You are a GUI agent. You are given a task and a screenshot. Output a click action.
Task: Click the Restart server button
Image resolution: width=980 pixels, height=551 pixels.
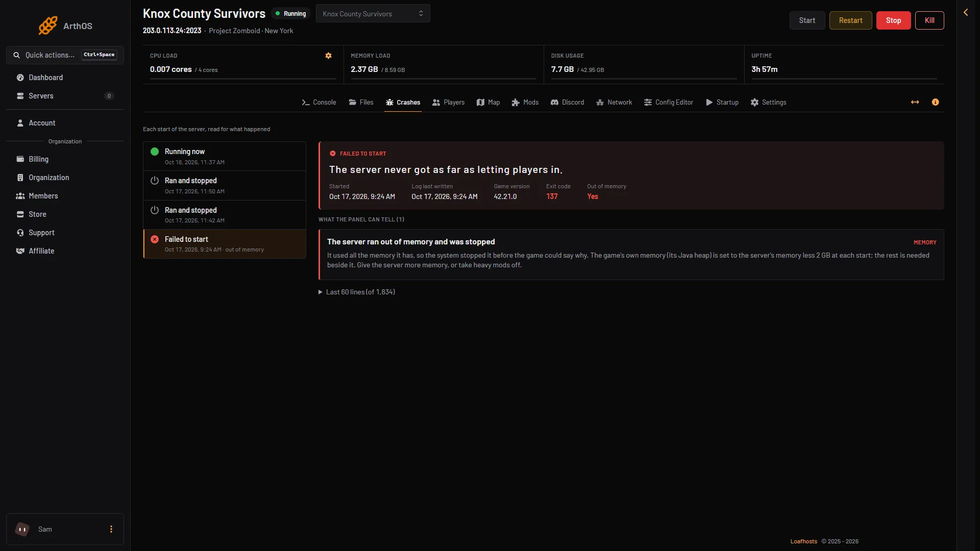point(850,20)
